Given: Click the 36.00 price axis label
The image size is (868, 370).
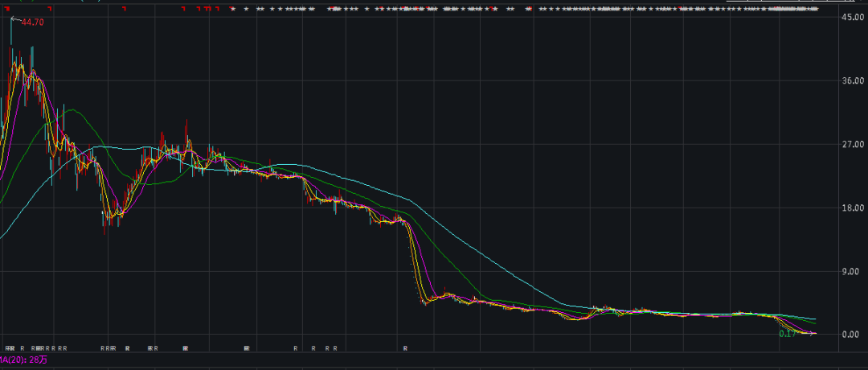Looking at the screenshot, I should point(851,80).
